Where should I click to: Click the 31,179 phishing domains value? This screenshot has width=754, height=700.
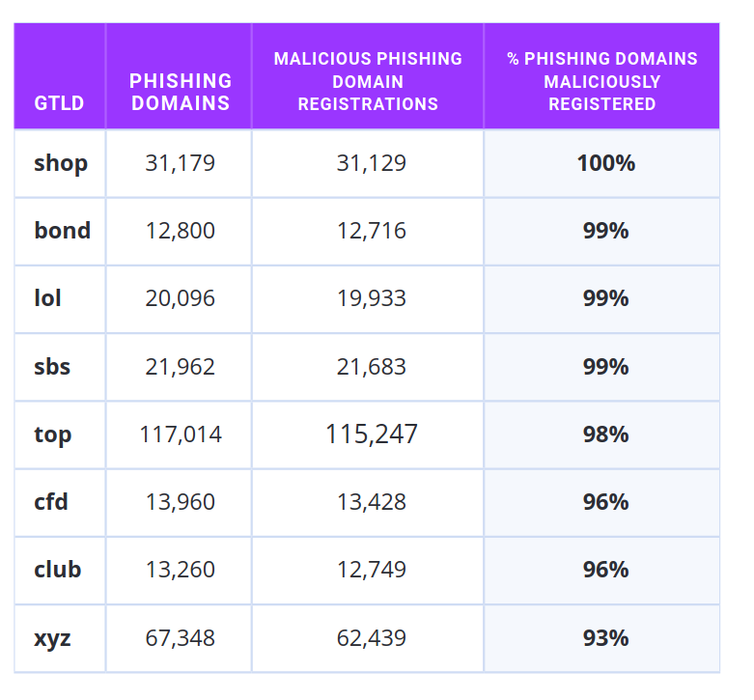pos(181,163)
